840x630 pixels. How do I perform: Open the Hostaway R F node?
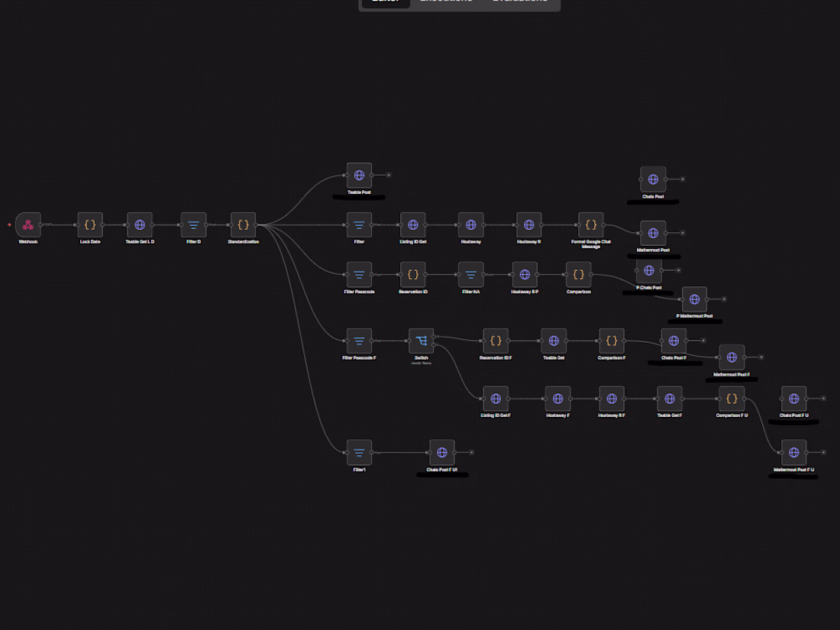[x=611, y=399]
